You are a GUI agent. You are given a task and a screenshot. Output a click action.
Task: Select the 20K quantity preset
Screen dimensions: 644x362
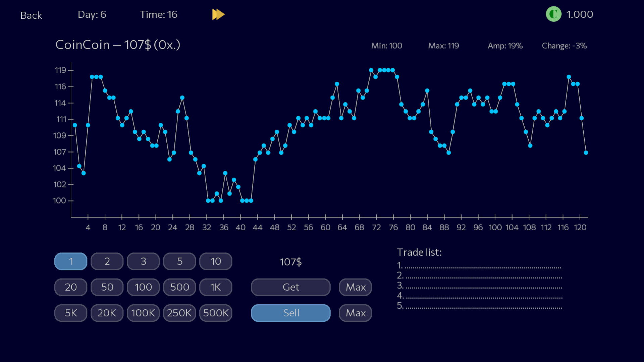[107, 313]
